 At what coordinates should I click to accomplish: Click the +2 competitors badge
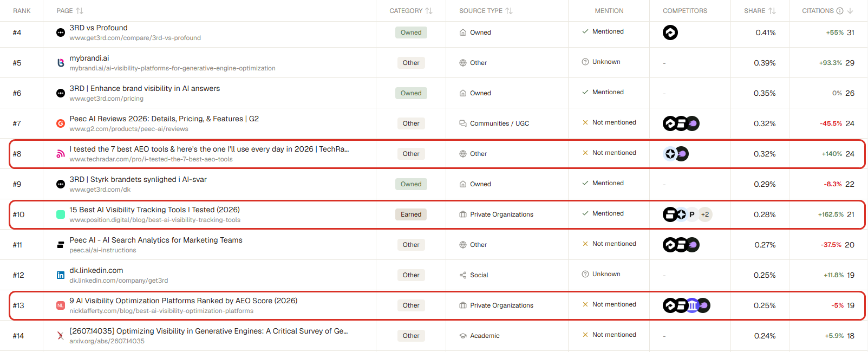(x=705, y=214)
